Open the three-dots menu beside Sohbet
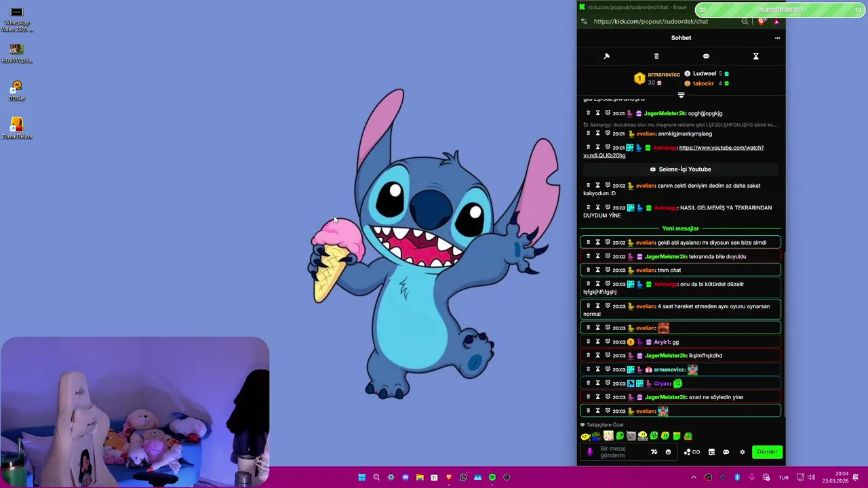868x488 pixels. [x=777, y=38]
